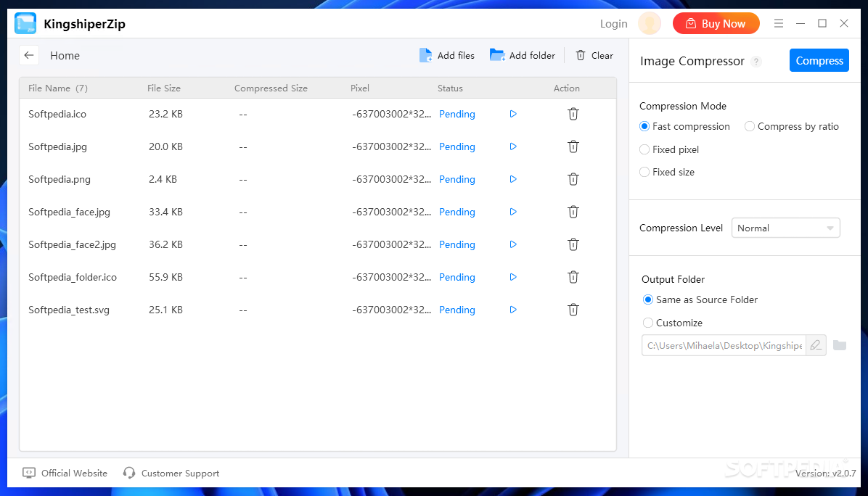The image size is (868, 496).
Task: Click the Pixel column header
Action: tap(360, 88)
